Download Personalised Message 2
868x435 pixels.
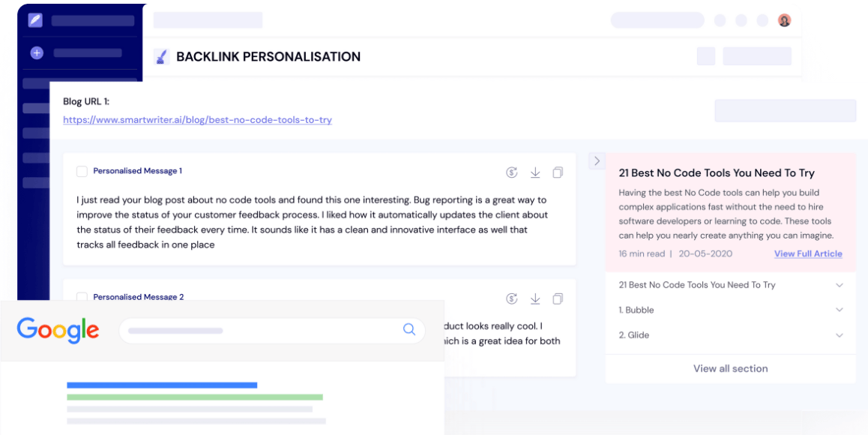pyautogui.click(x=535, y=298)
